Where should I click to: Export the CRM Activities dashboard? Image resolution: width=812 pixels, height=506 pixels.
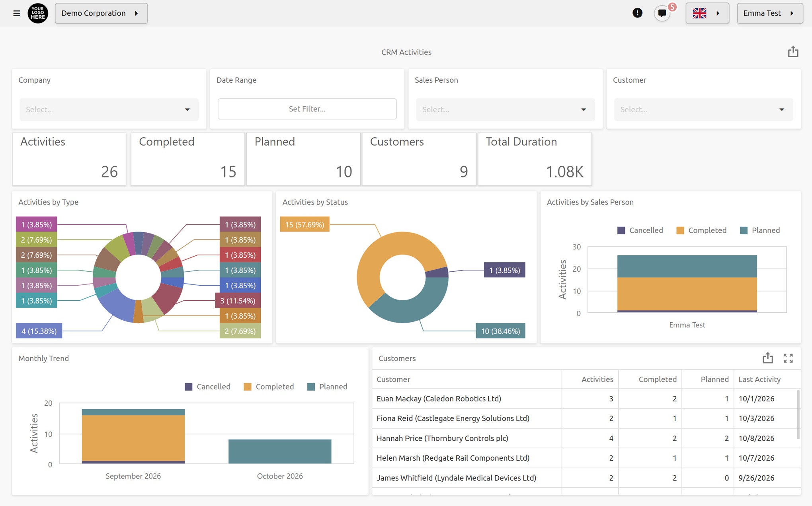[x=793, y=52]
